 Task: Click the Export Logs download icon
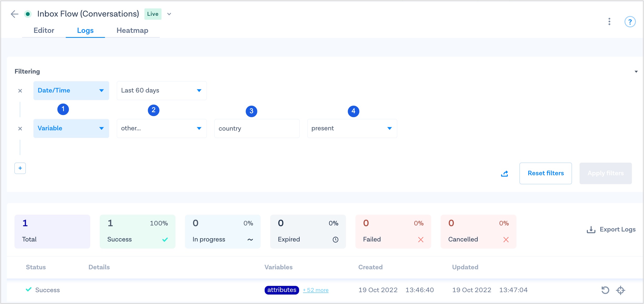[591, 230]
